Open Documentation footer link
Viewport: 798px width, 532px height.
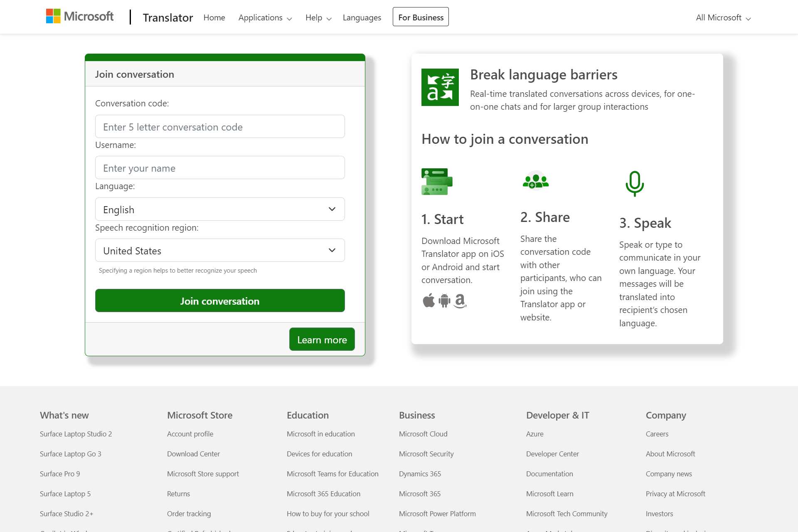tap(549, 474)
